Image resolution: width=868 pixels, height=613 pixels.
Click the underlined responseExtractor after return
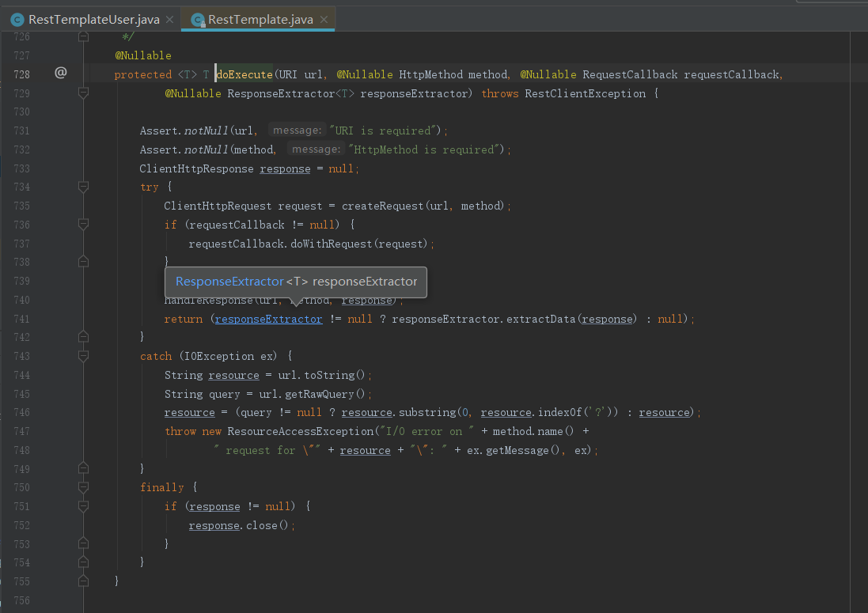click(x=268, y=320)
